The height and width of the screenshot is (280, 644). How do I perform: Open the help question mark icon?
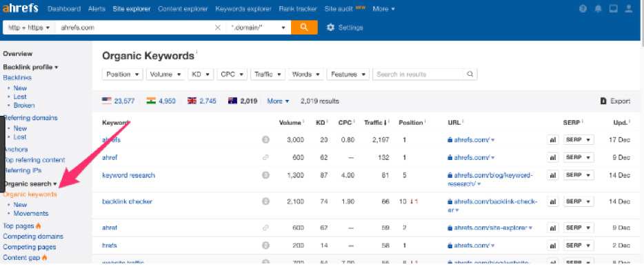[583, 9]
